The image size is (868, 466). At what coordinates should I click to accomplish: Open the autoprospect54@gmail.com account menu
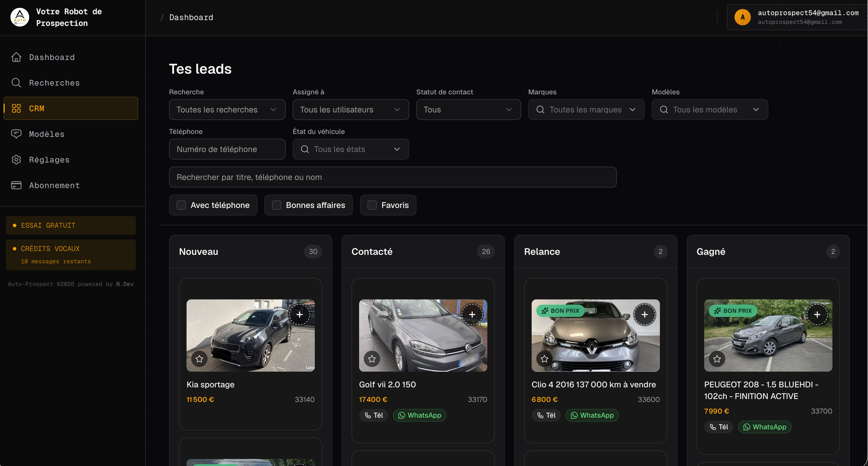tap(797, 17)
